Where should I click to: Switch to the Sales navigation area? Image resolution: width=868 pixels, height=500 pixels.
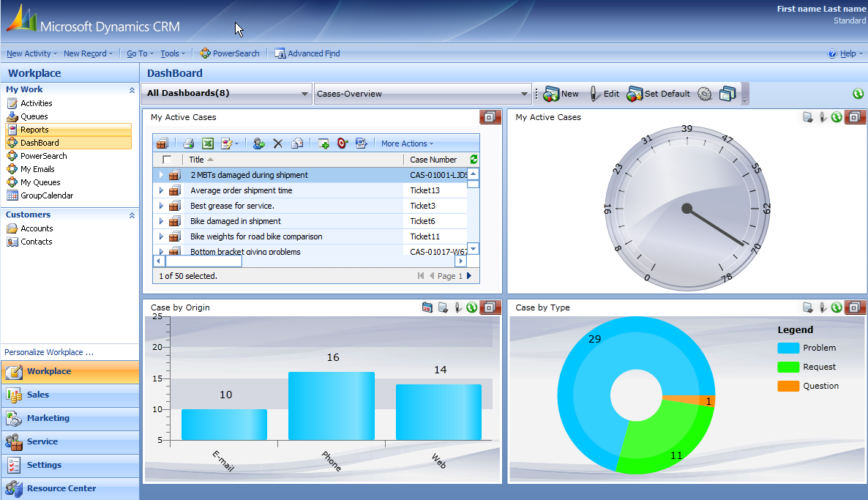38,395
